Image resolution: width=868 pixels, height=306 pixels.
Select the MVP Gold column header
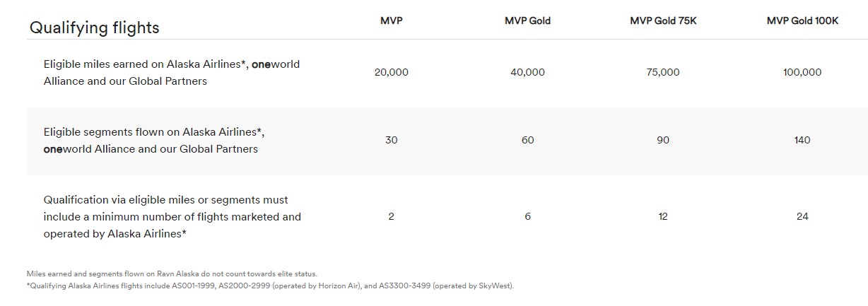point(527,21)
